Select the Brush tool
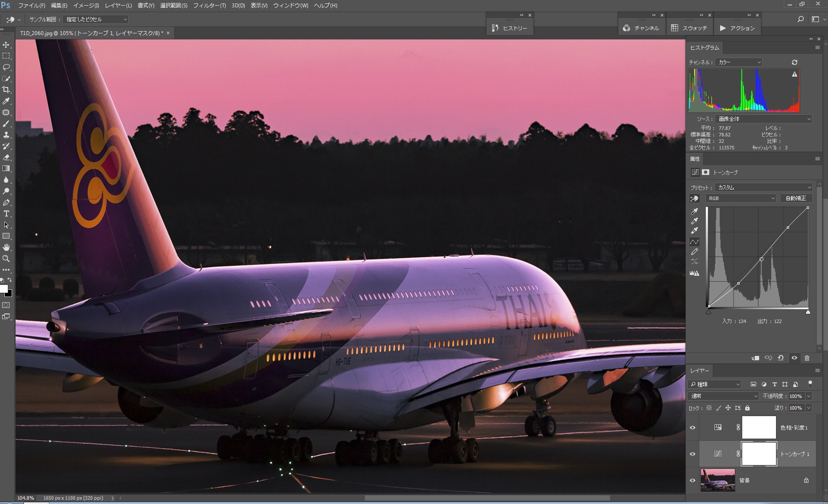Screen dimensions: 828x504 [6, 123]
